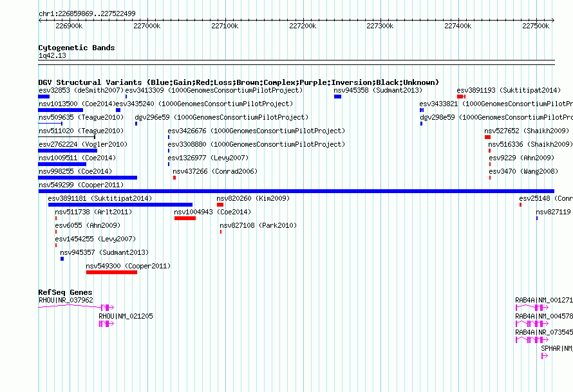573x392 pixels.
Task: Click the red nsv549300 loss bar
Action: click(112, 272)
